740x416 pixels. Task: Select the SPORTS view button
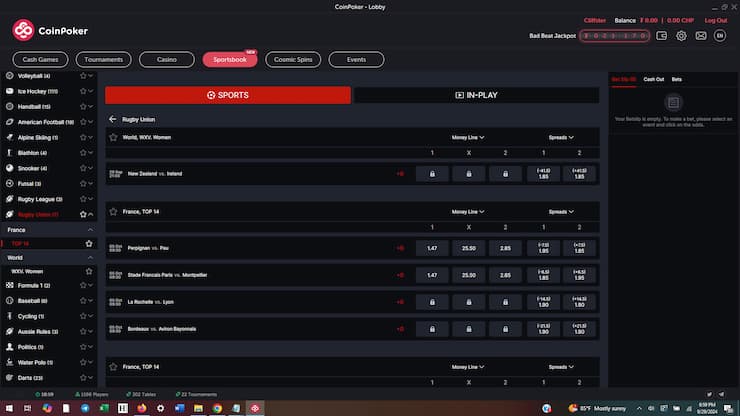[x=228, y=95]
